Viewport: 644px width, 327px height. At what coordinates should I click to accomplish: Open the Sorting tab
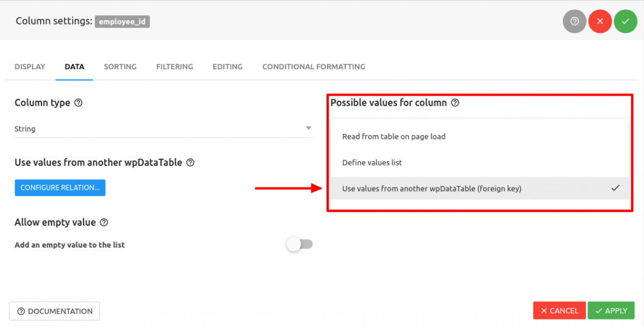[120, 67]
